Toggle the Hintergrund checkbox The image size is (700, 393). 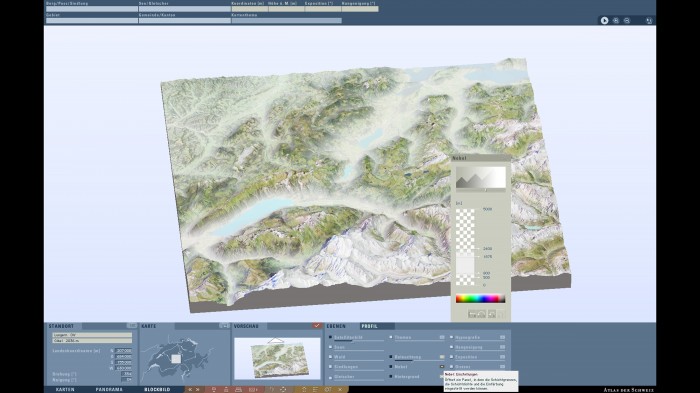click(391, 376)
